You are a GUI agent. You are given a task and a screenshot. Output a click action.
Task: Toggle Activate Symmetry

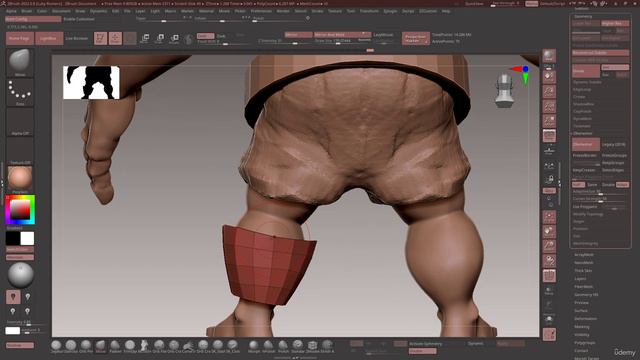point(426,344)
